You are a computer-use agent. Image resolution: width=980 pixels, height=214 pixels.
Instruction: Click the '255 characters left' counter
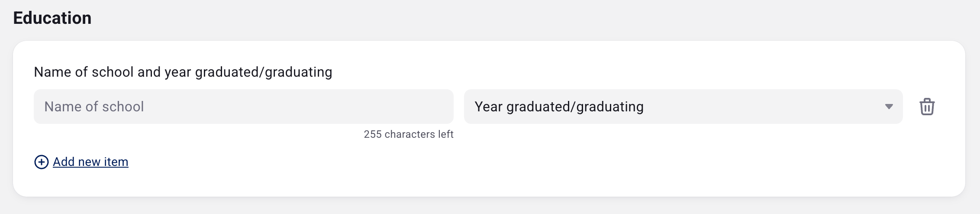(x=408, y=134)
